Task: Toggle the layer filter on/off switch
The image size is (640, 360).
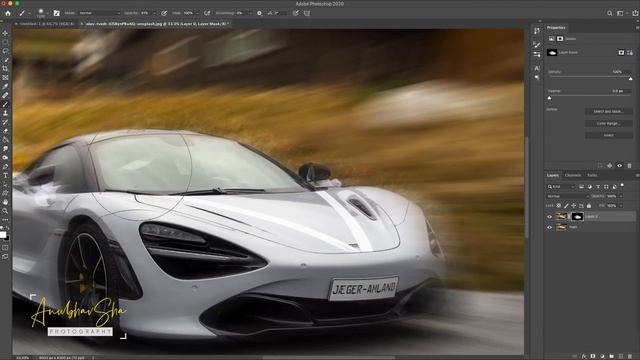Action: click(622, 186)
